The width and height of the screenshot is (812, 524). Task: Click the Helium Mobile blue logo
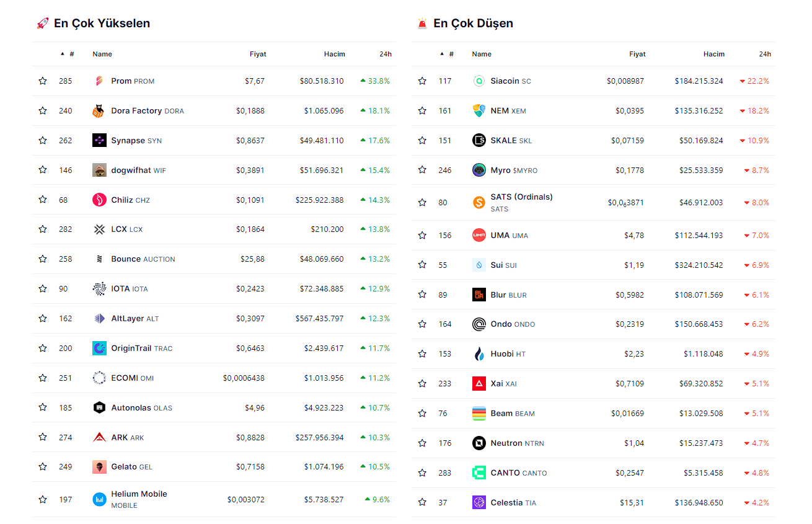99,499
